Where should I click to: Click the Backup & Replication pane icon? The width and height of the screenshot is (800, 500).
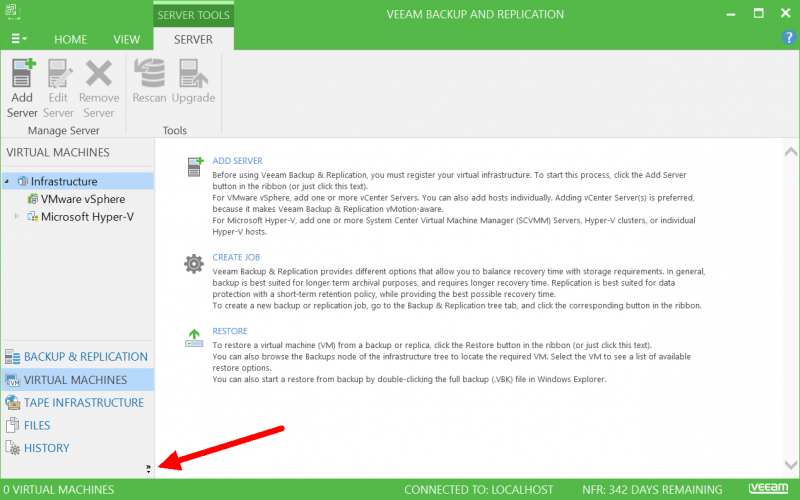pyautogui.click(x=12, y=357)
